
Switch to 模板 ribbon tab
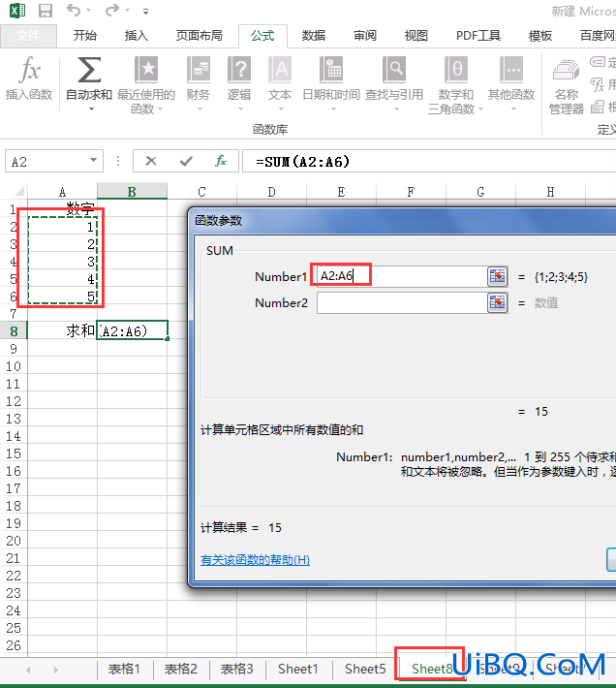pyautogui.click(x=540, y=36)
